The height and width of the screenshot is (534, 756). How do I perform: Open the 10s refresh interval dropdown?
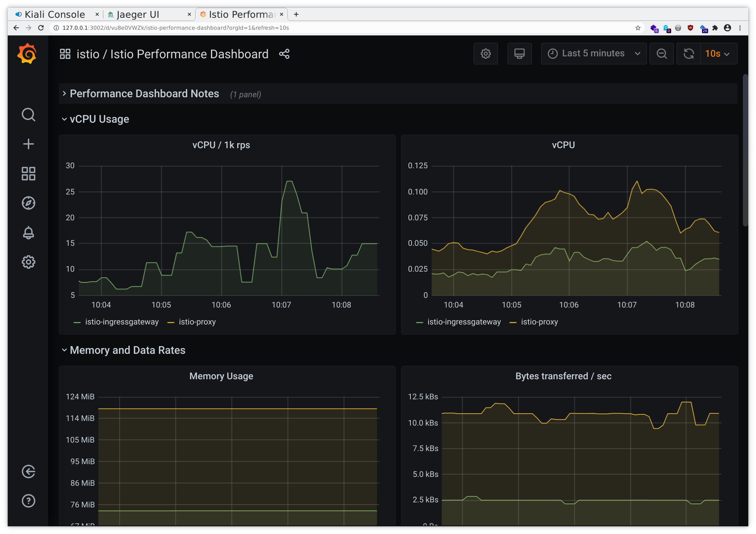click(718, 54)
